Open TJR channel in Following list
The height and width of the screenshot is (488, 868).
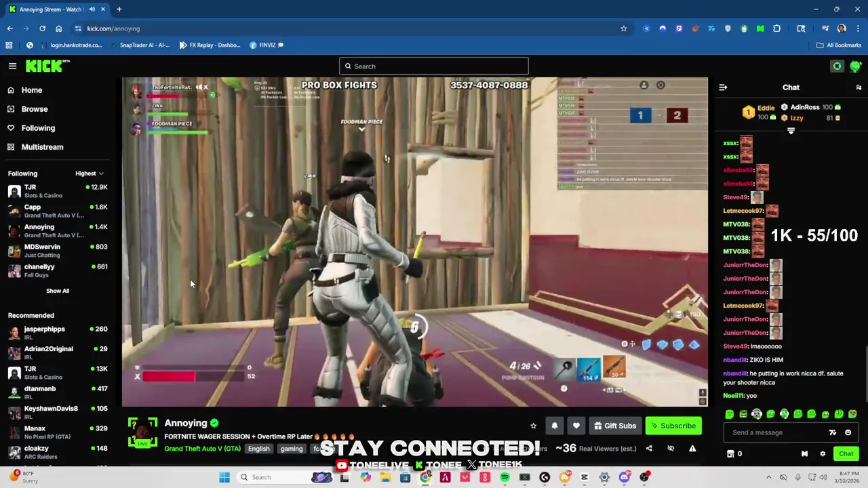[x=58, y=191]
